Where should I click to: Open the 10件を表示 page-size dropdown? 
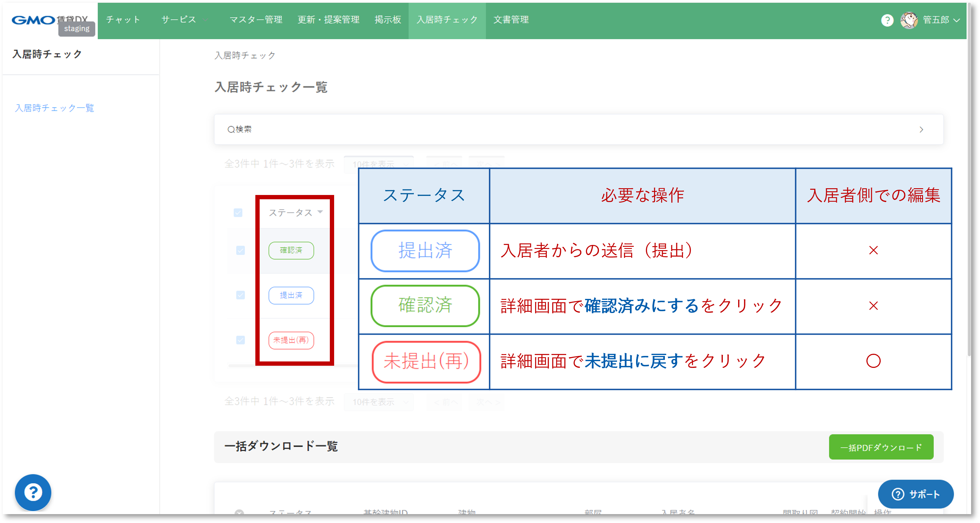(x=378, y=164)
